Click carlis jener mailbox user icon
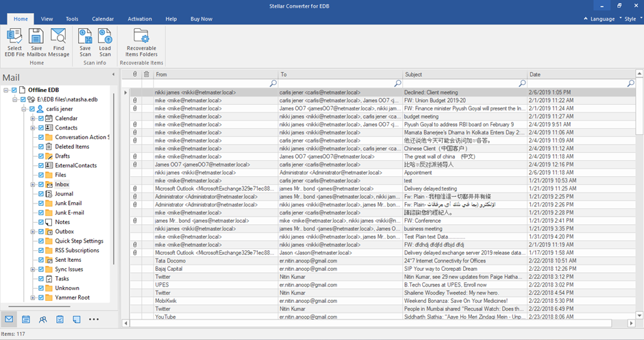The image size is (644, 340). 40,109
